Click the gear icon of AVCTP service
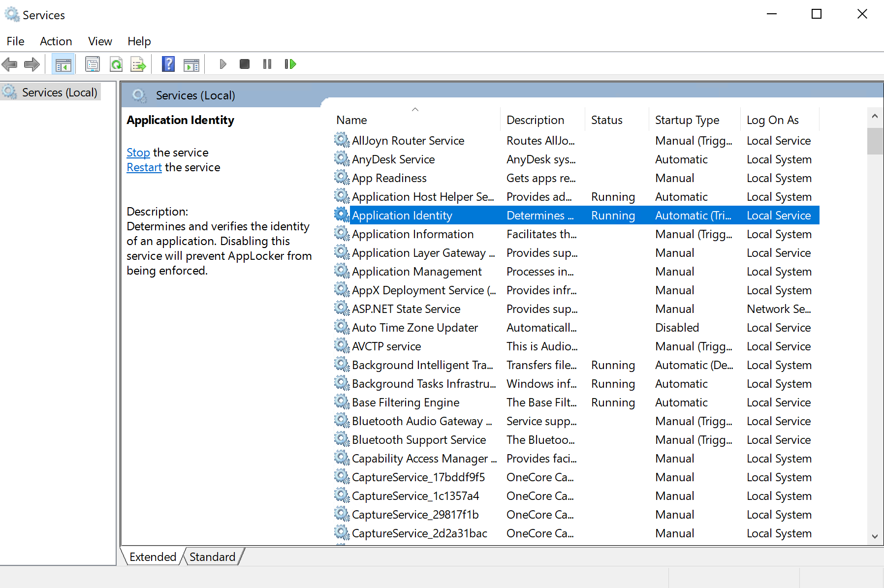Screen dimensions: 884x588 [342, 346]
